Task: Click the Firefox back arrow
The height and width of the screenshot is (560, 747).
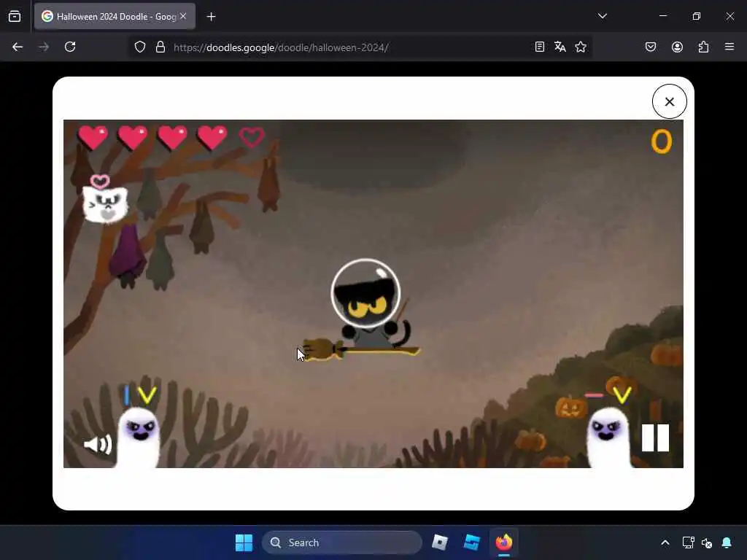Action: (18, 47)
